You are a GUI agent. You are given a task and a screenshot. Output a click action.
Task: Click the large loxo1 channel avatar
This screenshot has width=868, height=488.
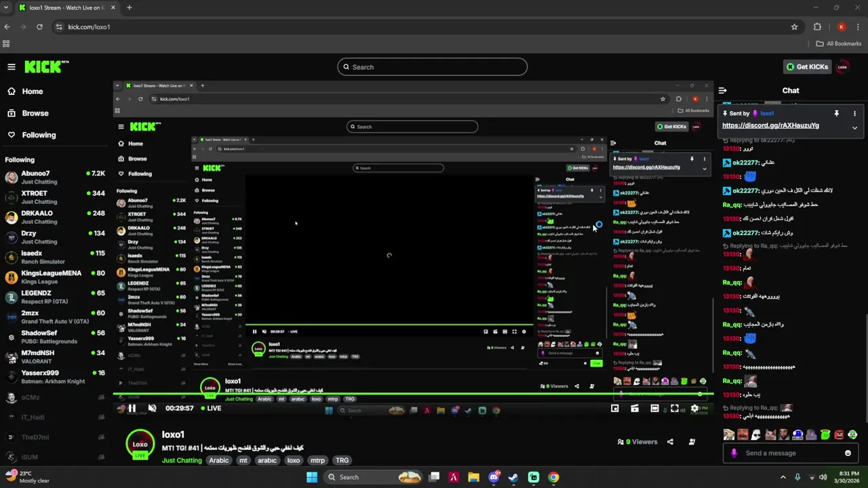point(140,444)
